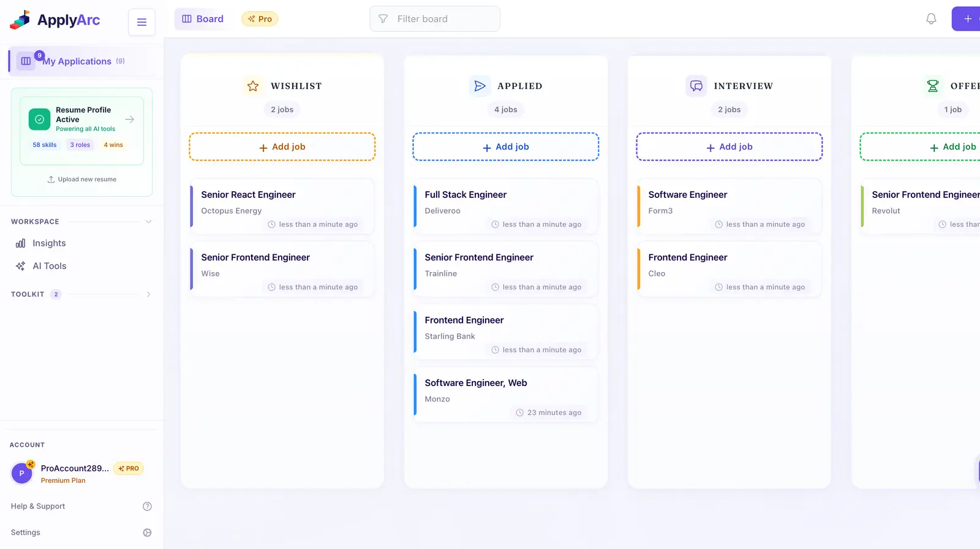Add job to Applied column
This screenshot has width=980, height=549.
click(x=505, y=147)
